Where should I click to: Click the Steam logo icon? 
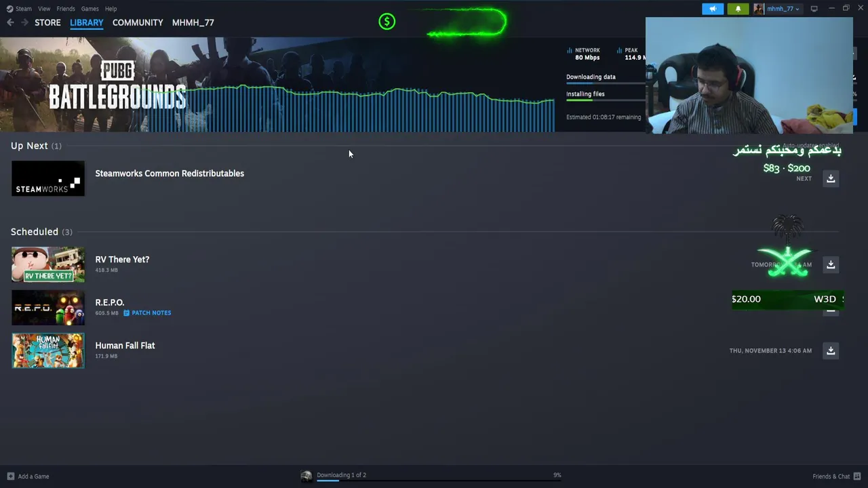coord(9,9)
